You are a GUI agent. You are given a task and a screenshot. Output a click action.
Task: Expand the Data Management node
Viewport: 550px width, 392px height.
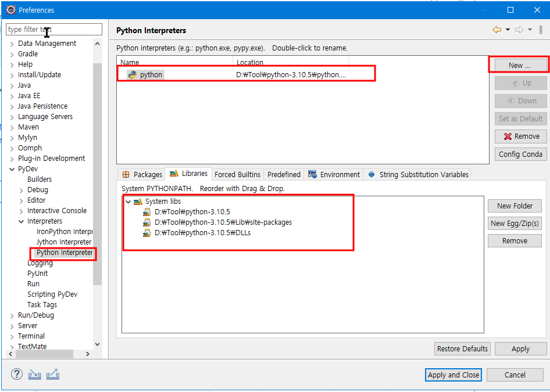(x=12, y=44)
